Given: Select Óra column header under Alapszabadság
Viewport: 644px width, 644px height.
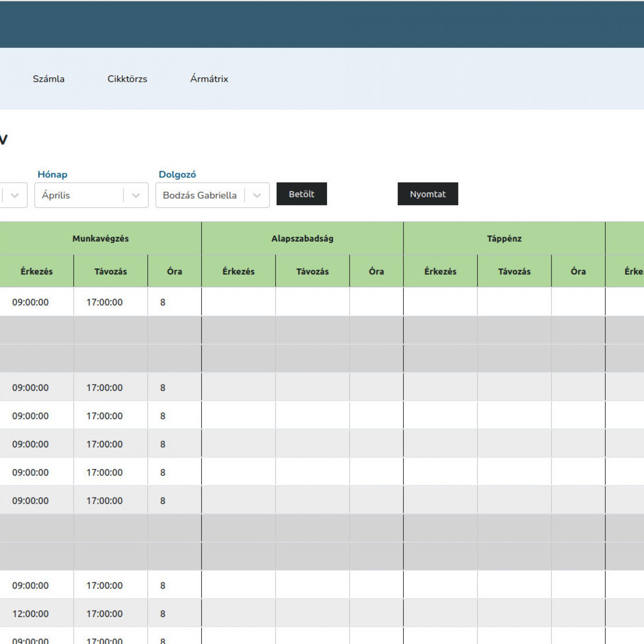Looking at the screenshot, I should click(x=376, y=271).
